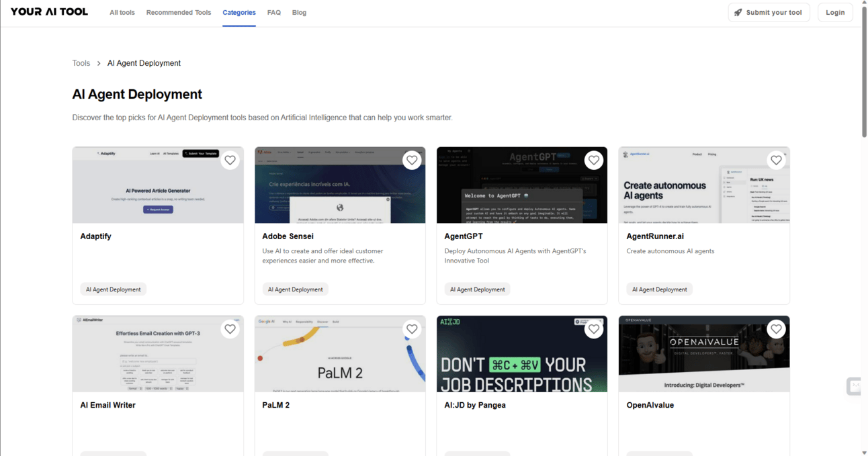
Task: Click scrollbar up arrow at top right
Action: [x=864, y=3]
